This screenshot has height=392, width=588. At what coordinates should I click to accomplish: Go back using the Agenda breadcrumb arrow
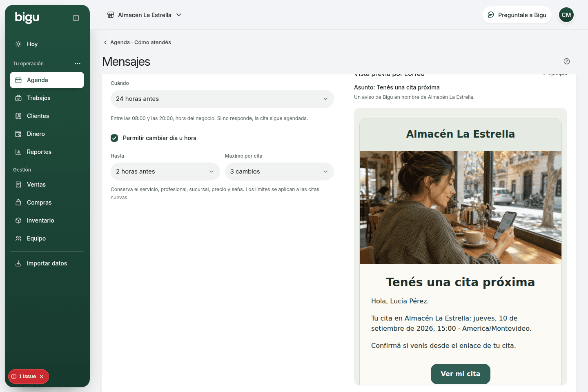[105, 42]
